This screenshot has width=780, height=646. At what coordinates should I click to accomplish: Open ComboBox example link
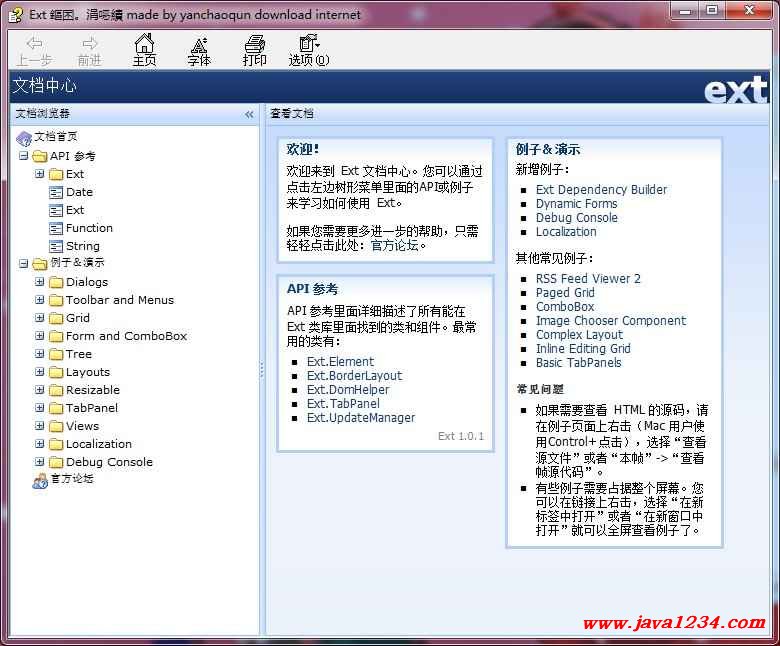tap(565, 306)
